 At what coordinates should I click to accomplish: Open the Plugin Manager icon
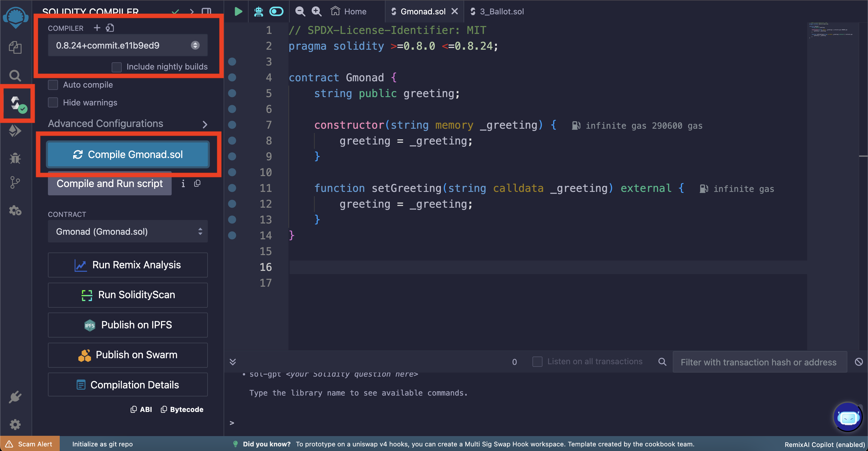(x=15, y=210)
